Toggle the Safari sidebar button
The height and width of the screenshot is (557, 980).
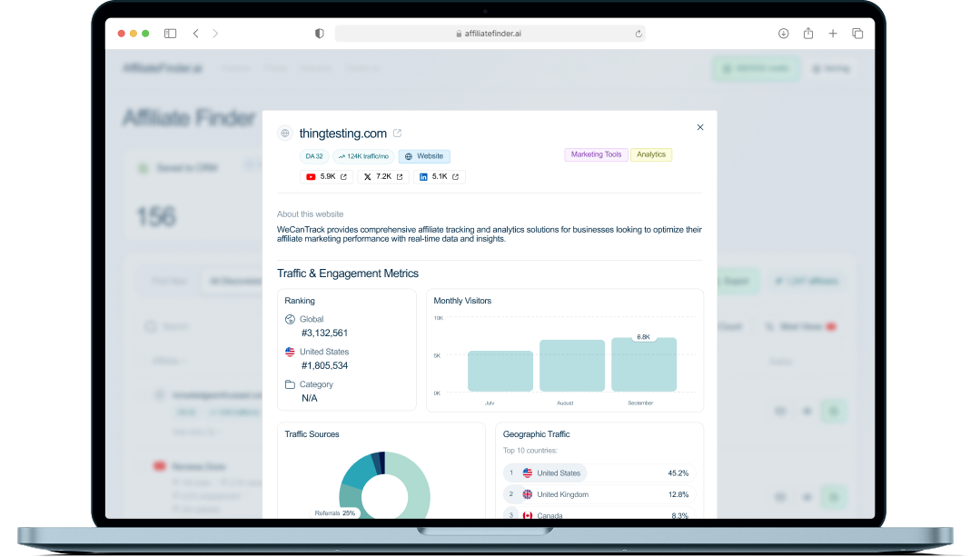point(170,33)
